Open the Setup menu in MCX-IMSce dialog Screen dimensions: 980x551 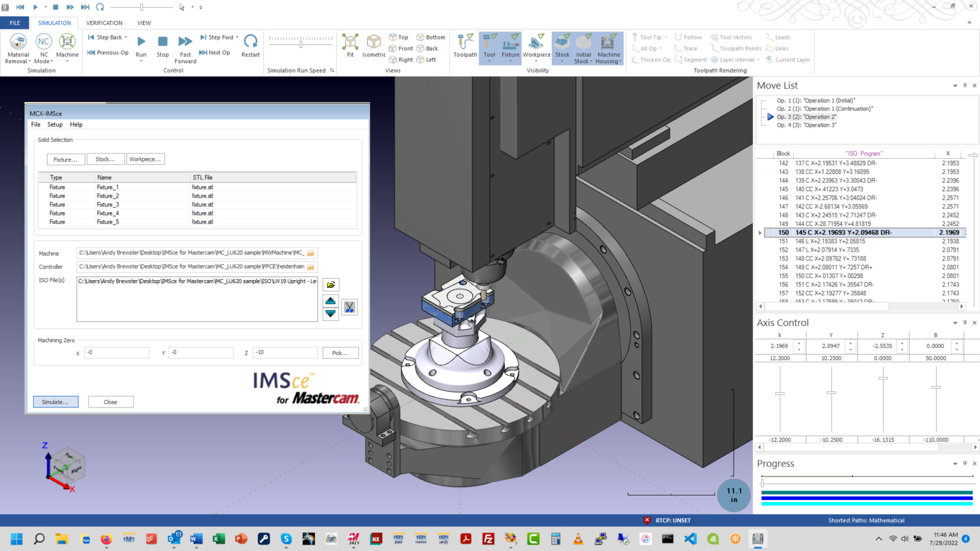click(x=54, y=124)
